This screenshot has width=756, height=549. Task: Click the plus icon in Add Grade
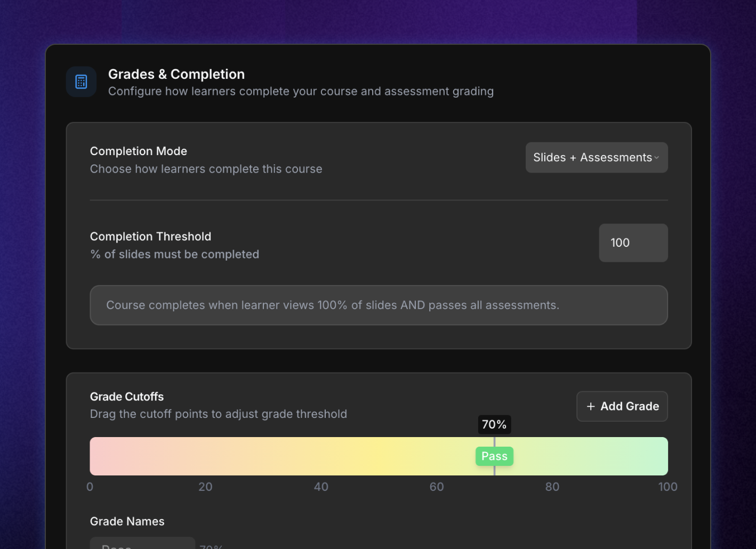tap(591, 406)
